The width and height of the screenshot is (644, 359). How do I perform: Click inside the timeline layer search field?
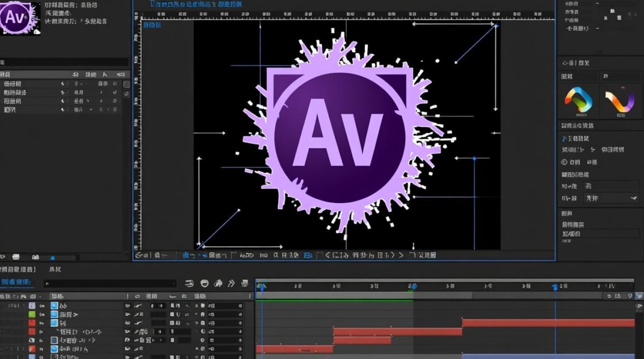coord(110,284)
